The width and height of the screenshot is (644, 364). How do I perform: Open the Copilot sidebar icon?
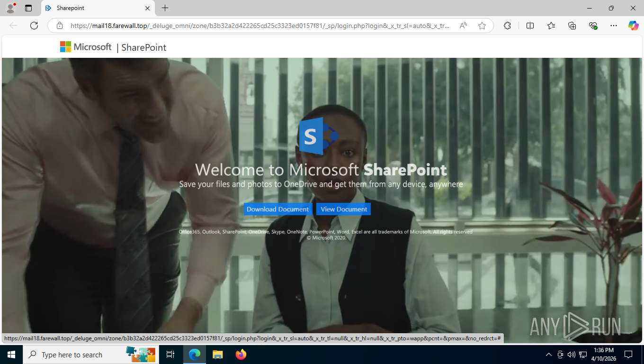[x=634, y=26]
